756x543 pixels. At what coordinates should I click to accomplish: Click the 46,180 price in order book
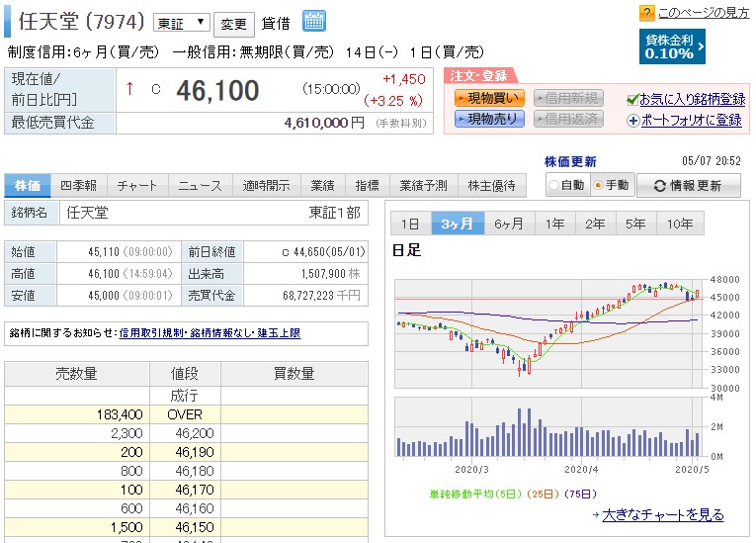pyautogui.click(x=194, y=471)
